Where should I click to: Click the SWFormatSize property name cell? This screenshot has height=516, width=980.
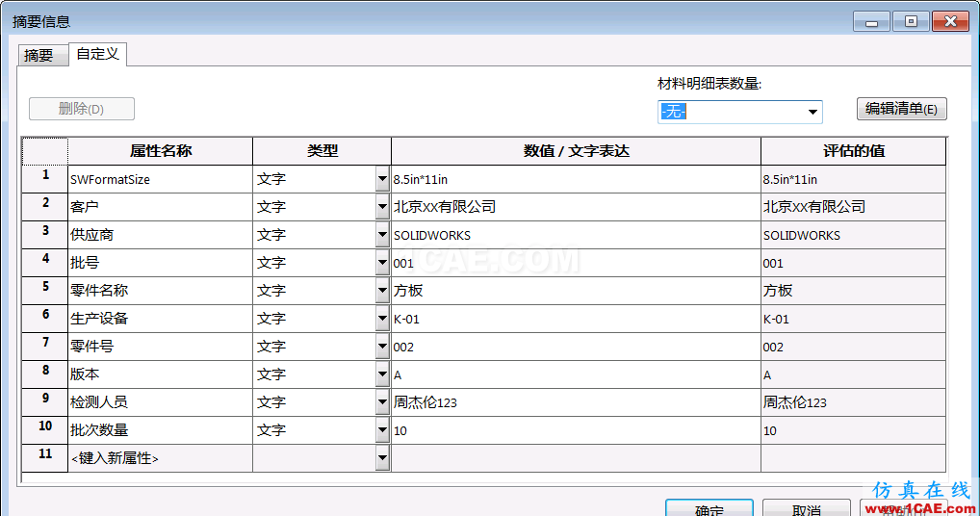(x=160, y=179)
